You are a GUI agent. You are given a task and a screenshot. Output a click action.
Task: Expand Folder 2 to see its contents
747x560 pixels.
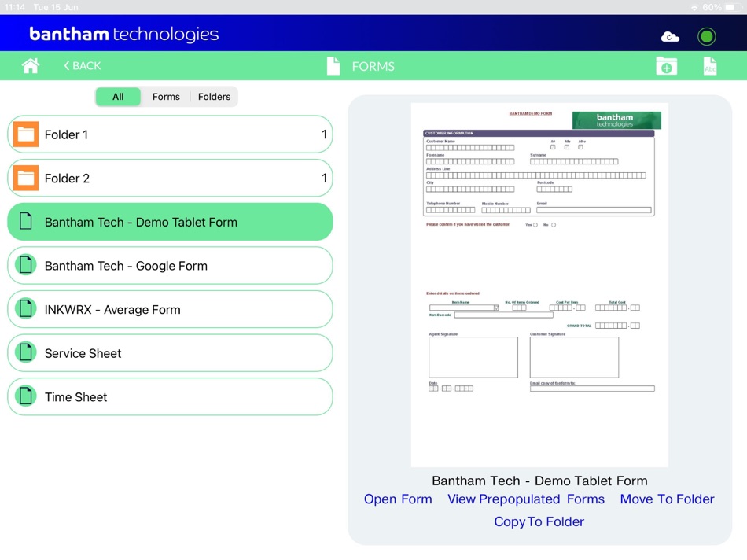[170, 178]
